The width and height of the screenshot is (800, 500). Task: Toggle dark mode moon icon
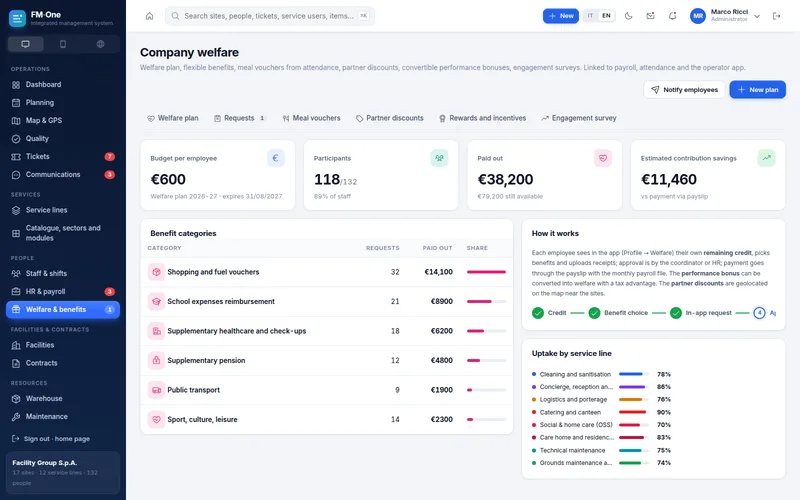(629, 16)
